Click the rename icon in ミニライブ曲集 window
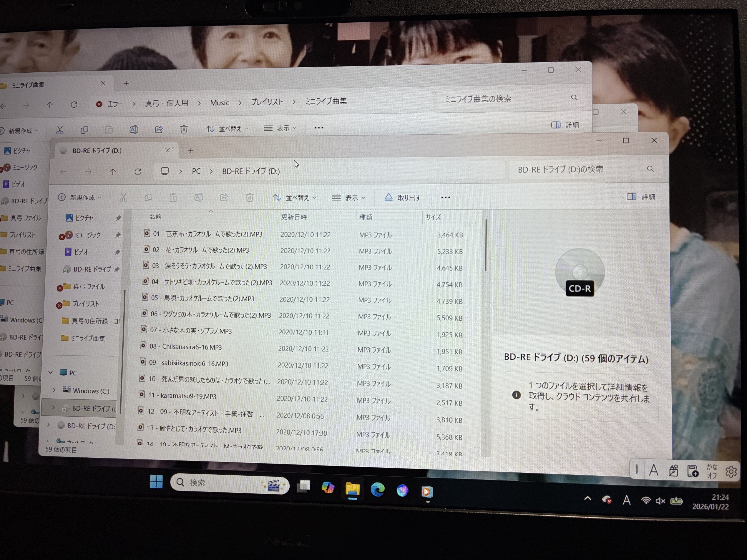This screenshot has height=560, width=747. 134,130
